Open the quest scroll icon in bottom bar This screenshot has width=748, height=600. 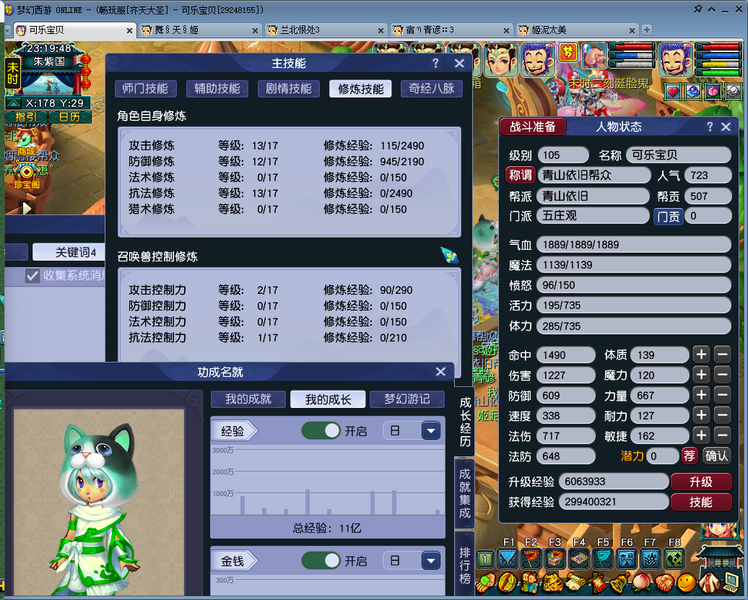click(x=575, y=582)
